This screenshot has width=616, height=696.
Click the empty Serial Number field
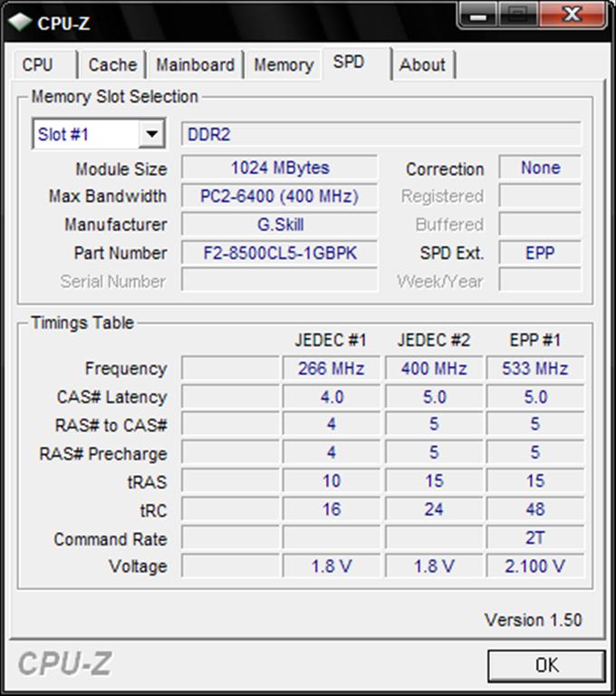coord(280,280)
